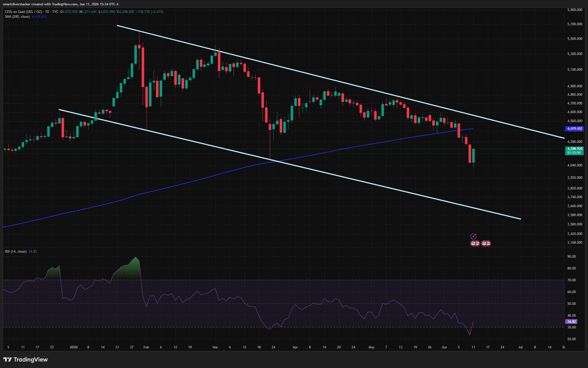Open the rightmost US flag economic event marker
This screenshot has width=588, height=368.
click(x=487, y=243)
